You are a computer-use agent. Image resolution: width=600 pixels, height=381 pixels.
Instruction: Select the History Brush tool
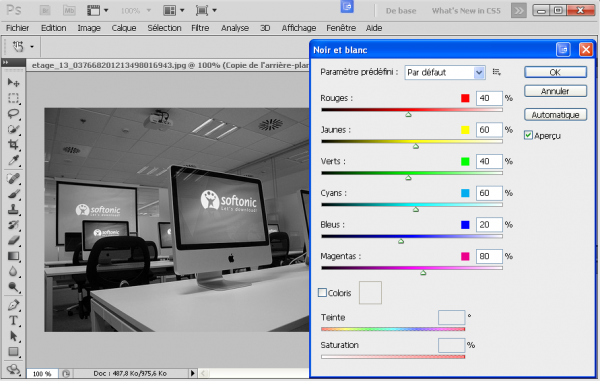tap(13, 225)
